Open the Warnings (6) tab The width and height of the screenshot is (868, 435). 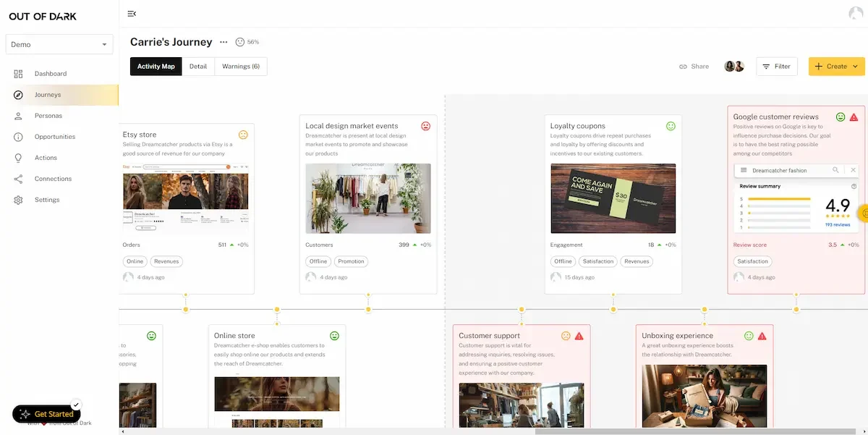(x=241, y=67)
